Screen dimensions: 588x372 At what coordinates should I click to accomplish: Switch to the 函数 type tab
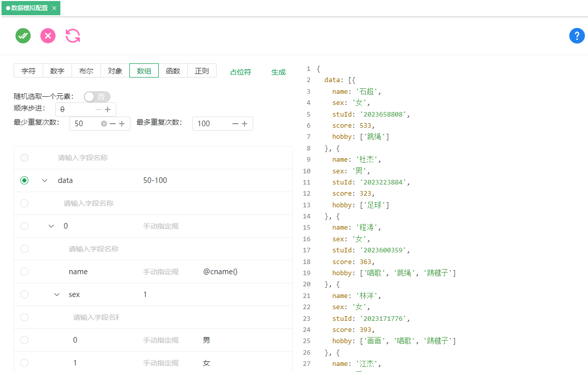(x=173, y=71)
